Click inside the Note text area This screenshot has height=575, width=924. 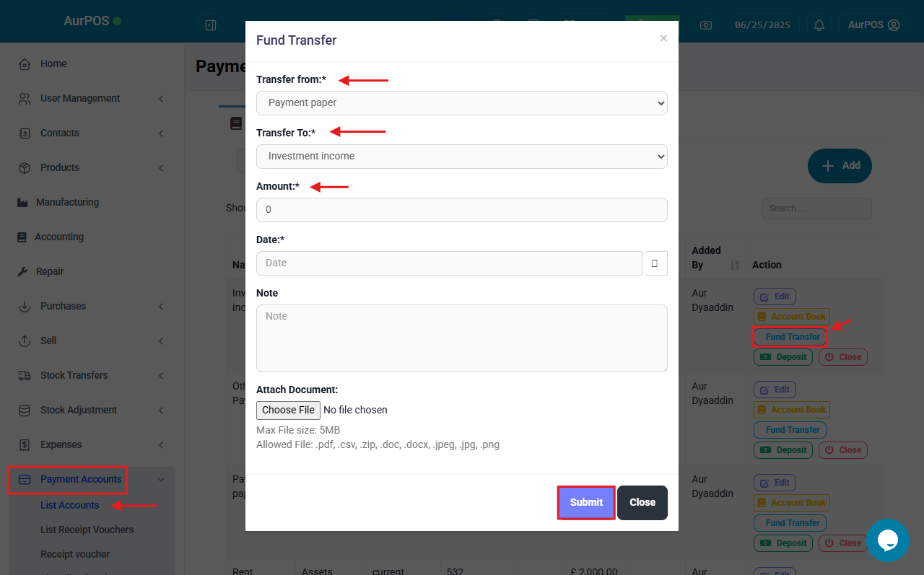click(462, 338)
